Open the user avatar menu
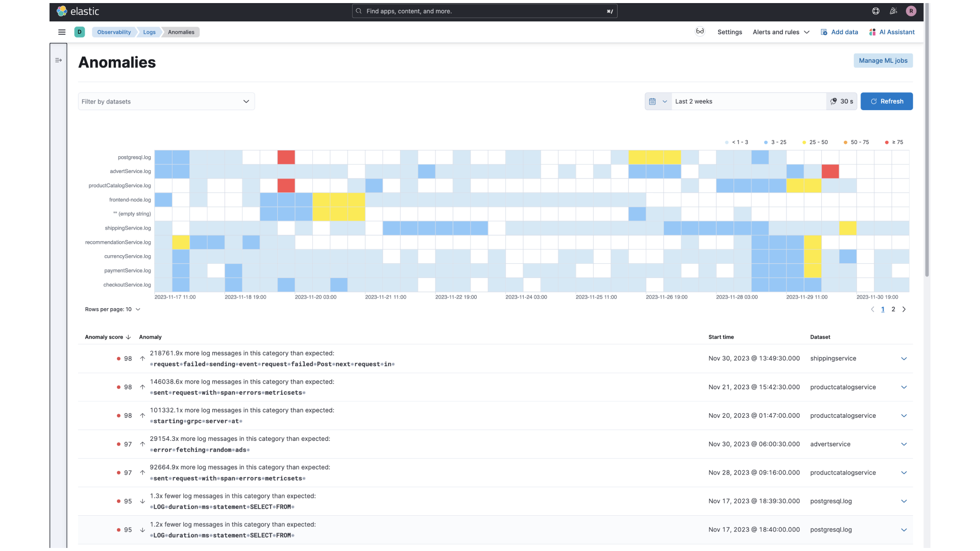This screenshot has width=980, height=551. [912, 11]
